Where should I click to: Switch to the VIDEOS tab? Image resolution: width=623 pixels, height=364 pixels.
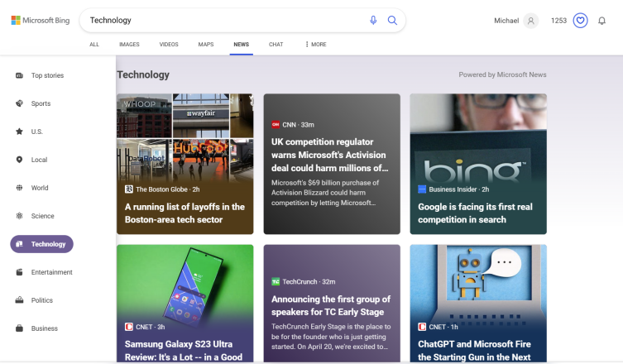click(x=169, y=45)
